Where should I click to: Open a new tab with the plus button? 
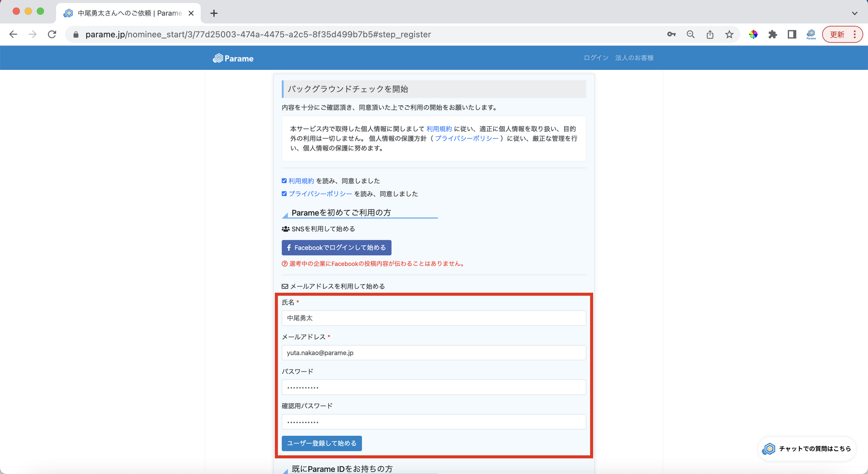pyautogui.click(x=214, y=13)
